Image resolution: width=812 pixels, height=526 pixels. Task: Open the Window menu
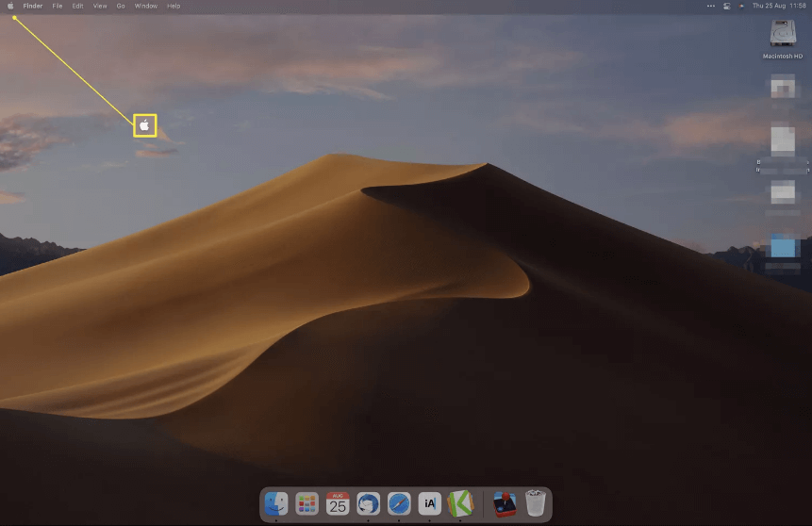145,6
